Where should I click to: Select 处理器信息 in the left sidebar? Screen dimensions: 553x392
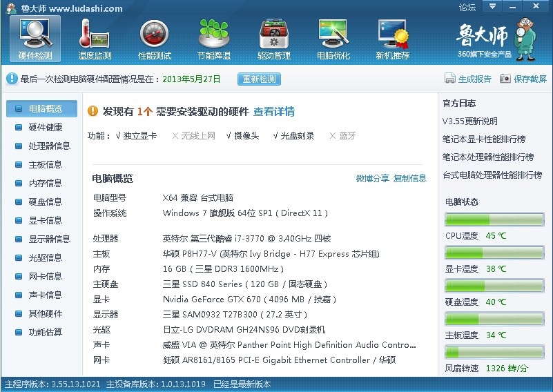[x=49, y=146]
